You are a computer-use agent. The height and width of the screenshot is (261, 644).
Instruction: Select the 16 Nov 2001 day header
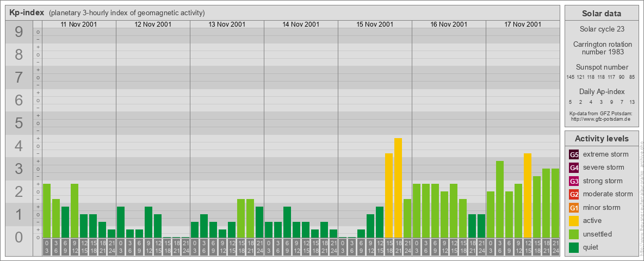(449, 24)
